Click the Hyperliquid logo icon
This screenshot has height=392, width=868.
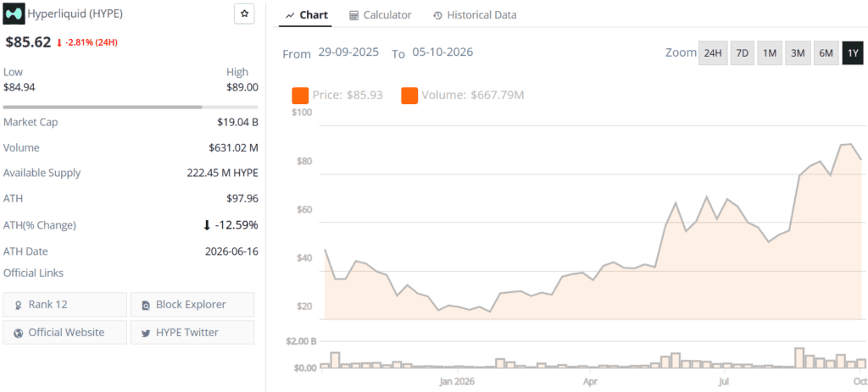tap(14, 14)
